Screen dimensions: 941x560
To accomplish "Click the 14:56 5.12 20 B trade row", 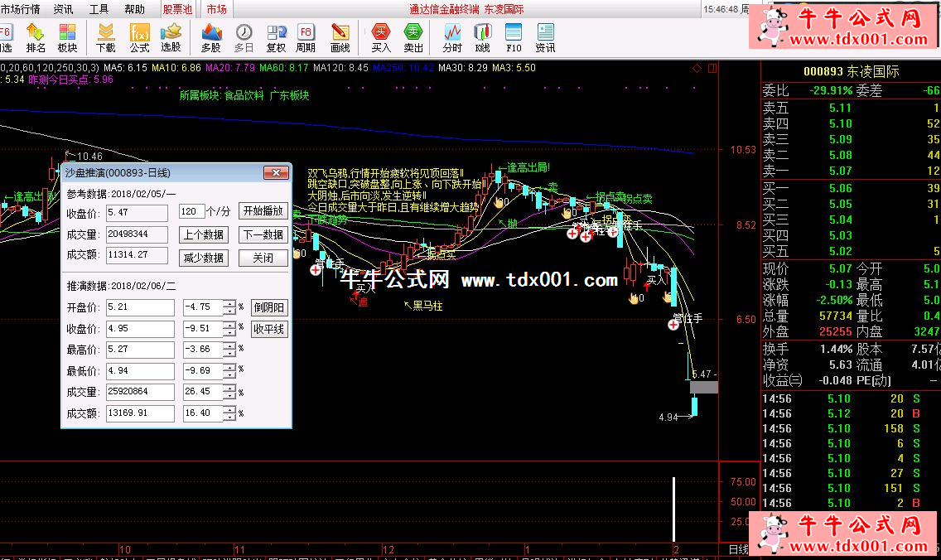I will (851, 413).
